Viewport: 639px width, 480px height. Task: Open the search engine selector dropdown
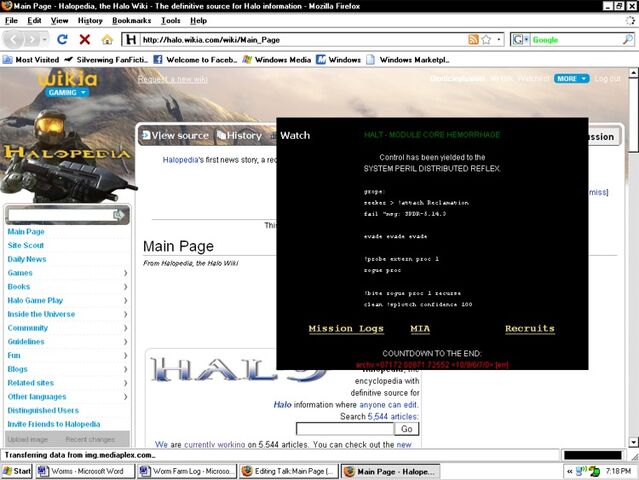521,40
